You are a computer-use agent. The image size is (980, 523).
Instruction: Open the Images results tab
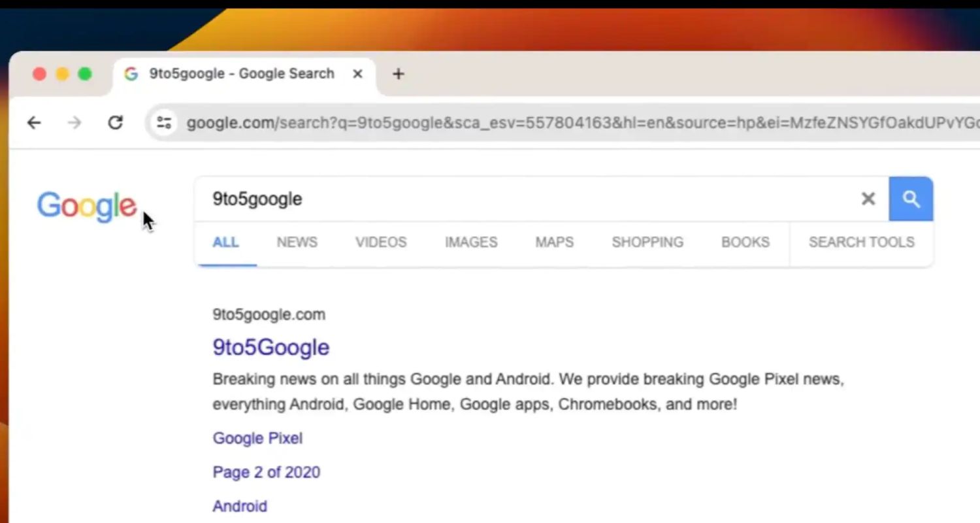pyautogui.click(x=471, y=243)
